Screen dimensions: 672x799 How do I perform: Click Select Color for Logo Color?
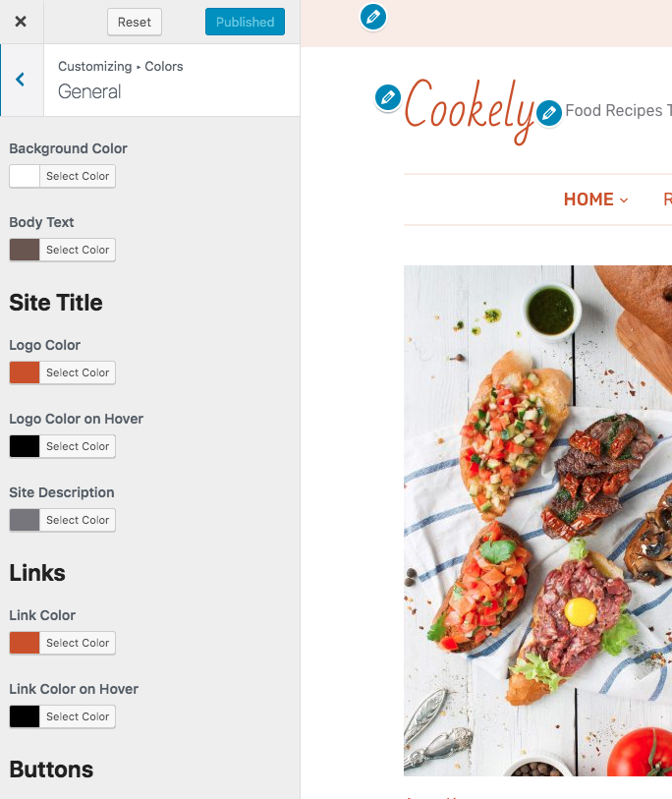[x=78, y=373]
